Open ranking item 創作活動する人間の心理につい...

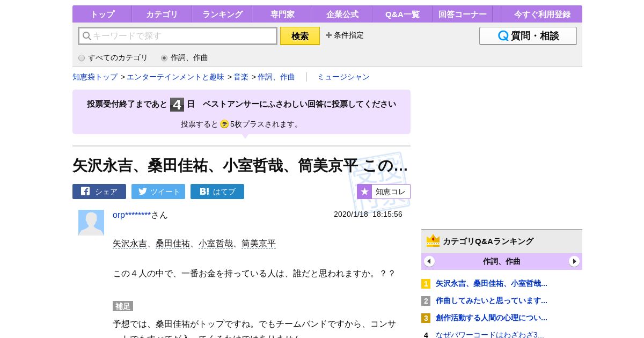492,318
